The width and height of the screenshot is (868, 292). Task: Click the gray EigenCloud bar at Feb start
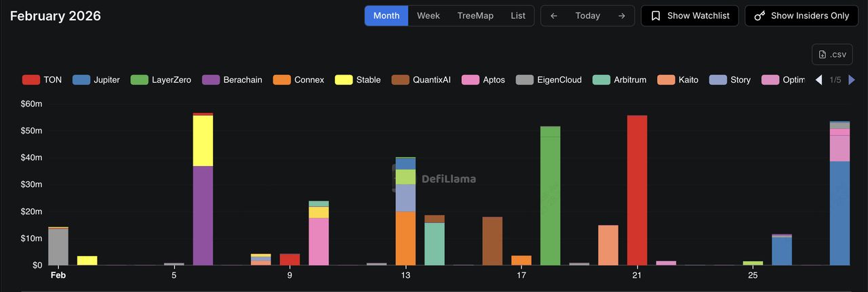click(x=58, y=247)
